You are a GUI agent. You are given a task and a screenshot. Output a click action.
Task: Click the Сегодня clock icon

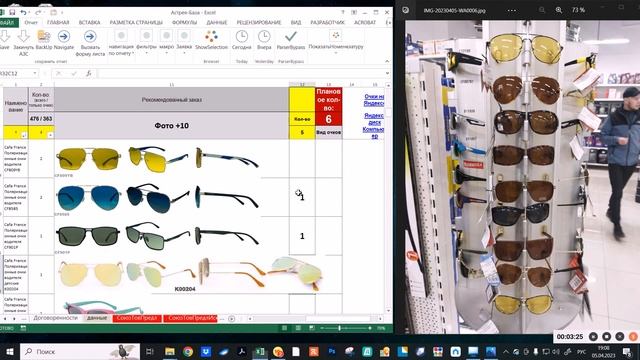point(242,37)
